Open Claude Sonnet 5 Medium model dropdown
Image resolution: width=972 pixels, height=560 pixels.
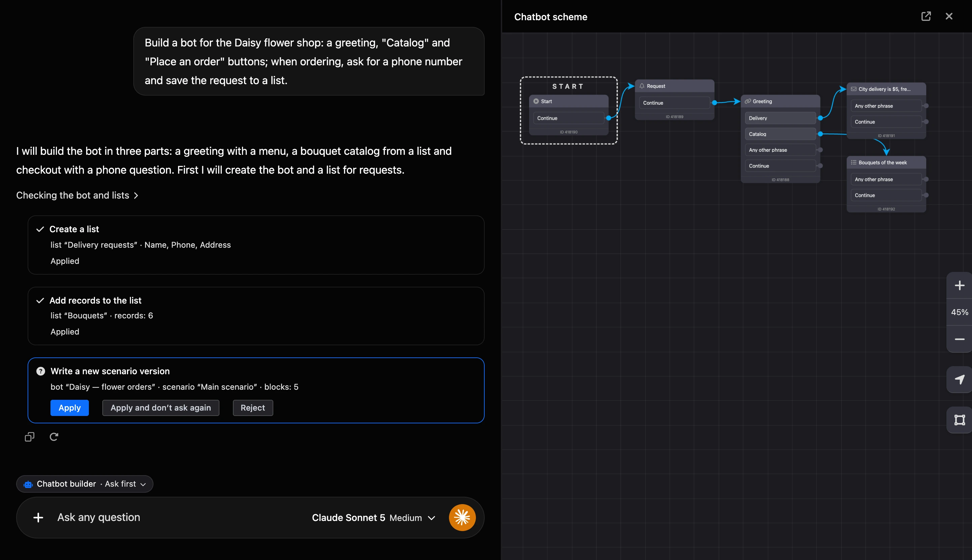[374, 518]
